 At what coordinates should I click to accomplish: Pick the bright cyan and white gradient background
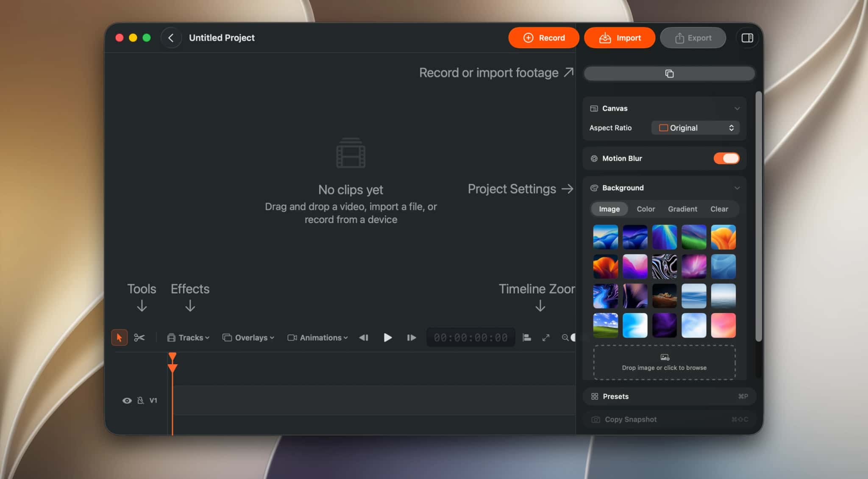tap(635, 325)
